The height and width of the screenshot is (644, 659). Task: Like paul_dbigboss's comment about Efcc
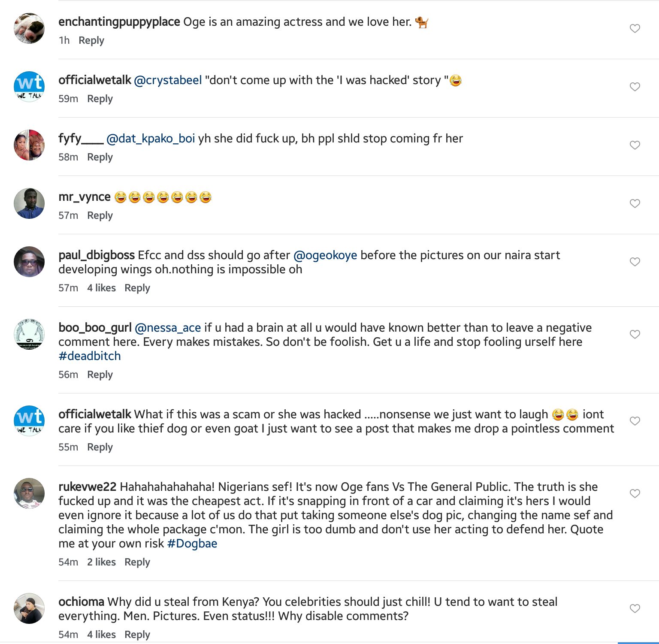tap(635, 262)
